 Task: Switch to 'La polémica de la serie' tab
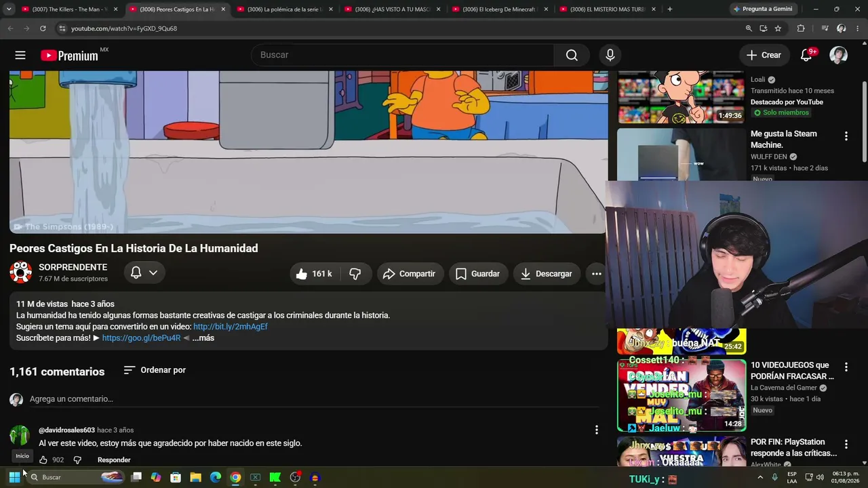pyautogui.click(x=285, y=9)
